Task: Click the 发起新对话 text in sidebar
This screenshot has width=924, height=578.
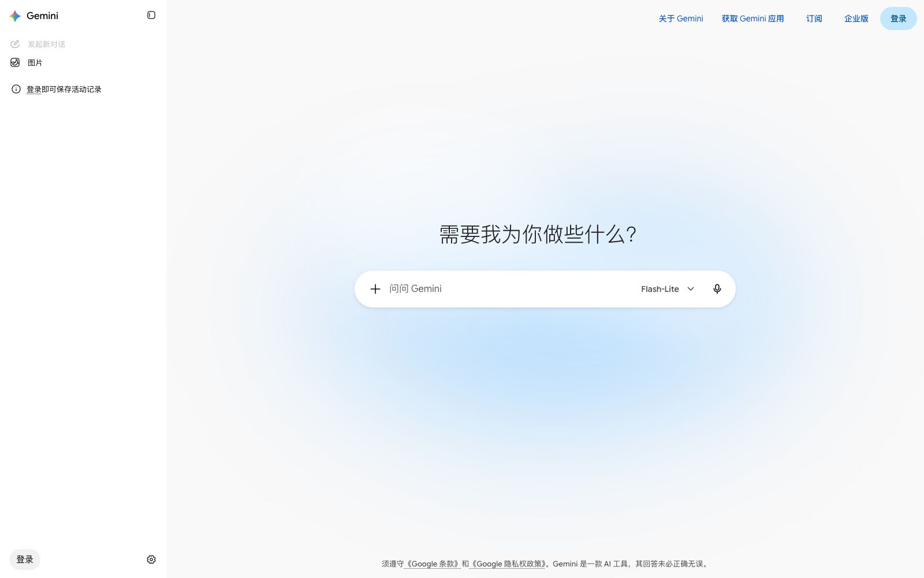Action: pos(46,44)
